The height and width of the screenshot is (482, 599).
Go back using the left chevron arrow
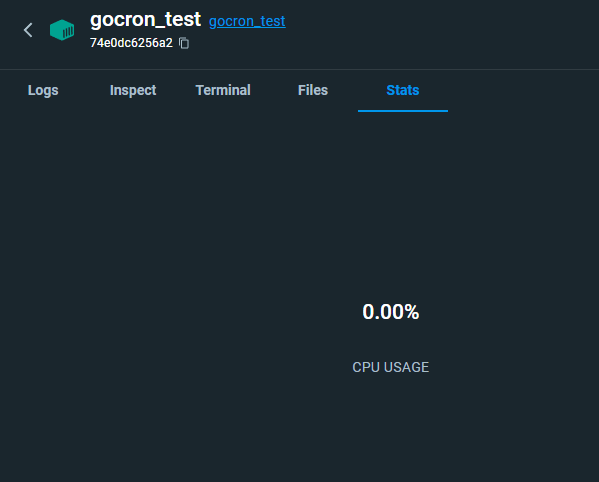pyautogui.click(x=28, y=30)
